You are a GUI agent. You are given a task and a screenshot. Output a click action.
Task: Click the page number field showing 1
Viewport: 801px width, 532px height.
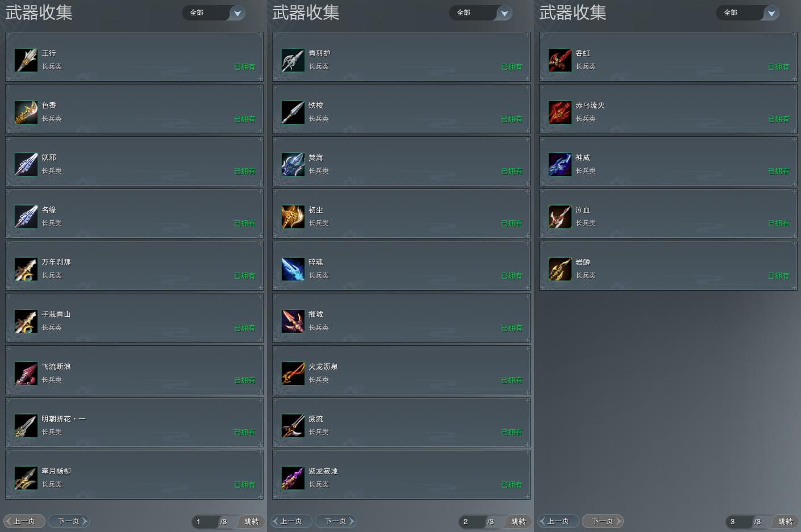[x=205, y=521]
